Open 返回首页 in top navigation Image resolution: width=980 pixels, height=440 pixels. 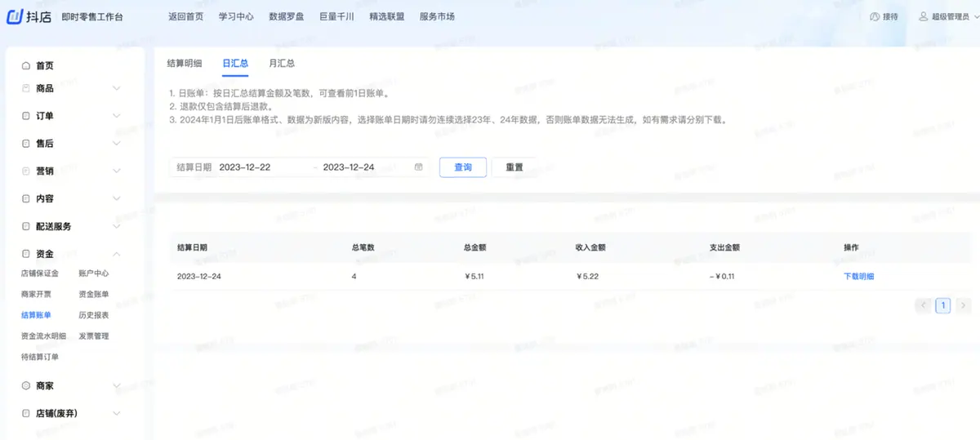[185, 16]
